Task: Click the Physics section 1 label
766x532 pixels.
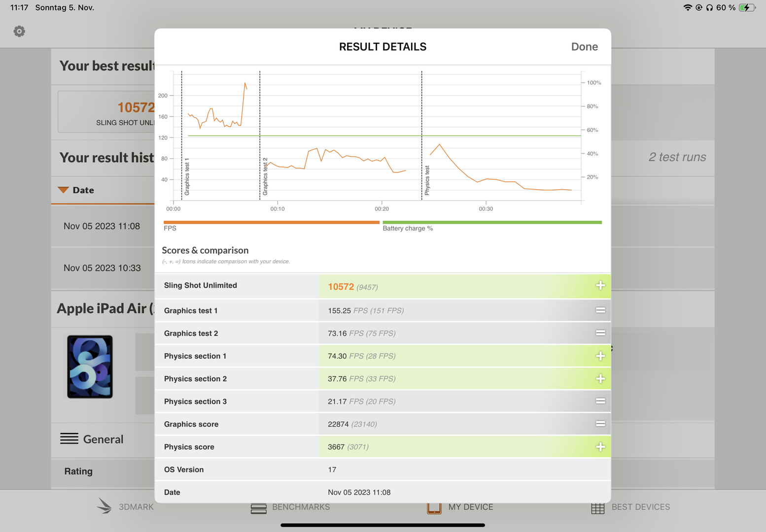Action: pos(195,356)
